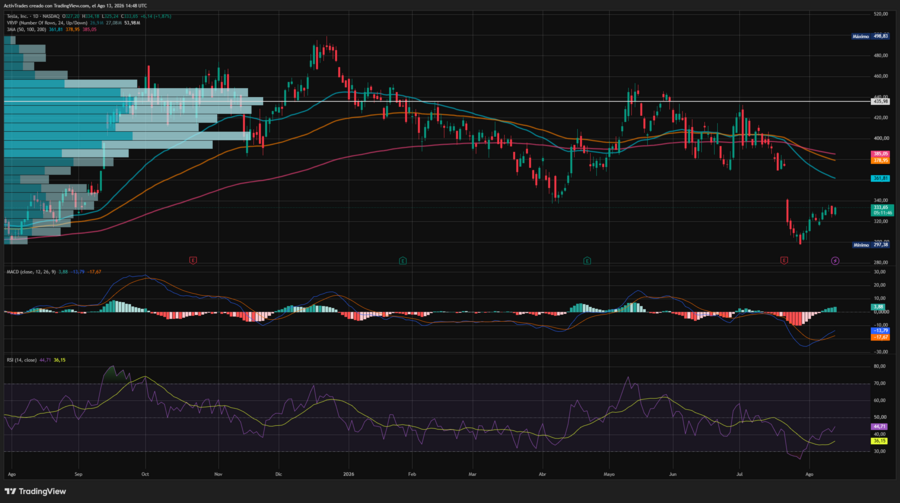
Task: Click the Mínimo 297,38 price label
Action: pyautogui.click(x=870, y=245)
